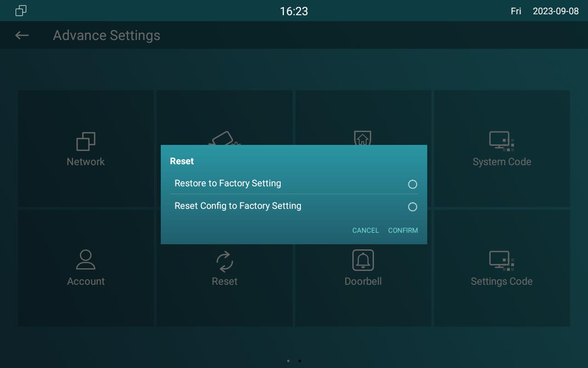Click the overlapping windows icon in status bar
This screenshot has height=368, width=588.
point(21,11)
